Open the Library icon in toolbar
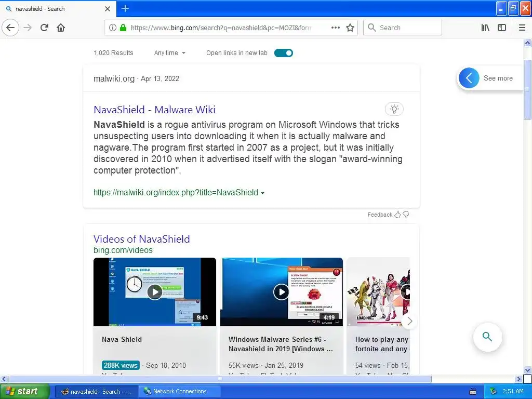This screenshot has height=399, width=532. pyautogui.click(x=485, y=28)
